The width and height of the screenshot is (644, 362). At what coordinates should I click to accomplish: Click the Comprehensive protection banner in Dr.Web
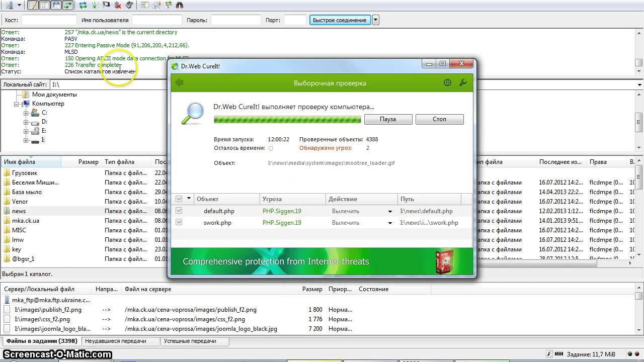click(x=322, y=261)
